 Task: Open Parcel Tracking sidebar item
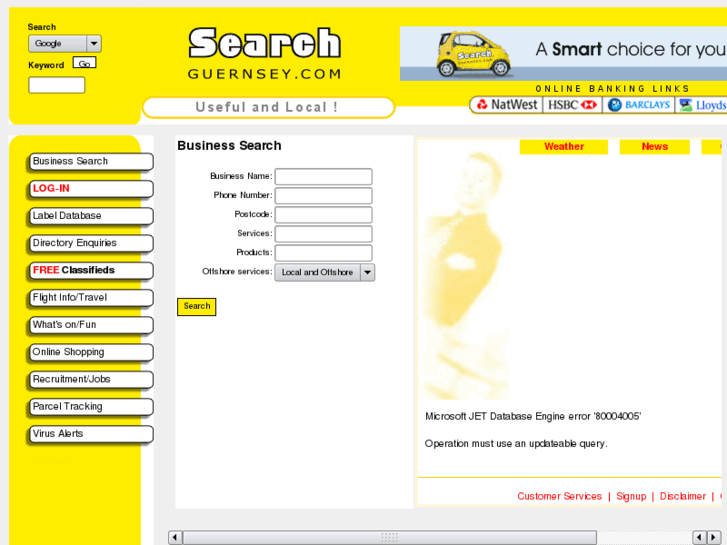click(91, 407)
